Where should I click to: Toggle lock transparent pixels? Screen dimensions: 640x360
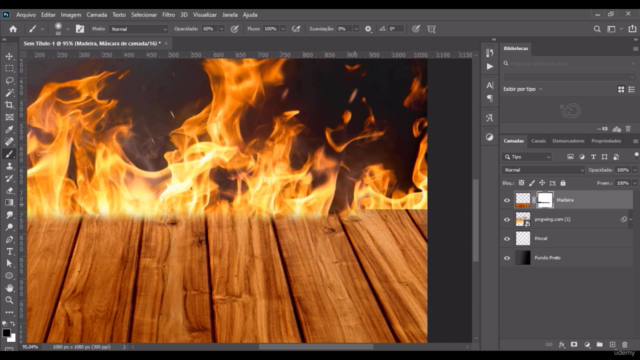tap(521, 183)
